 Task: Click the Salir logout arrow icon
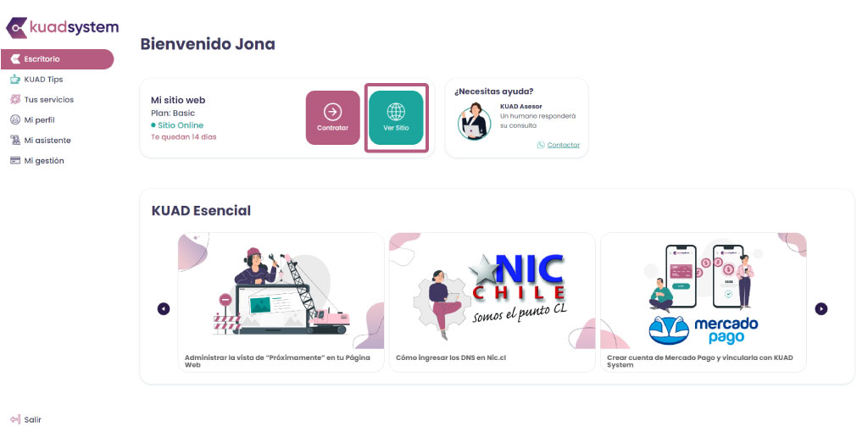tap(15, 420)
